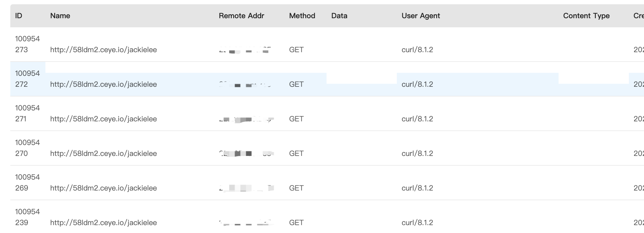
Task: Click the curl/8.1.2 agent in row 100954270
Action: pos(417,154)
